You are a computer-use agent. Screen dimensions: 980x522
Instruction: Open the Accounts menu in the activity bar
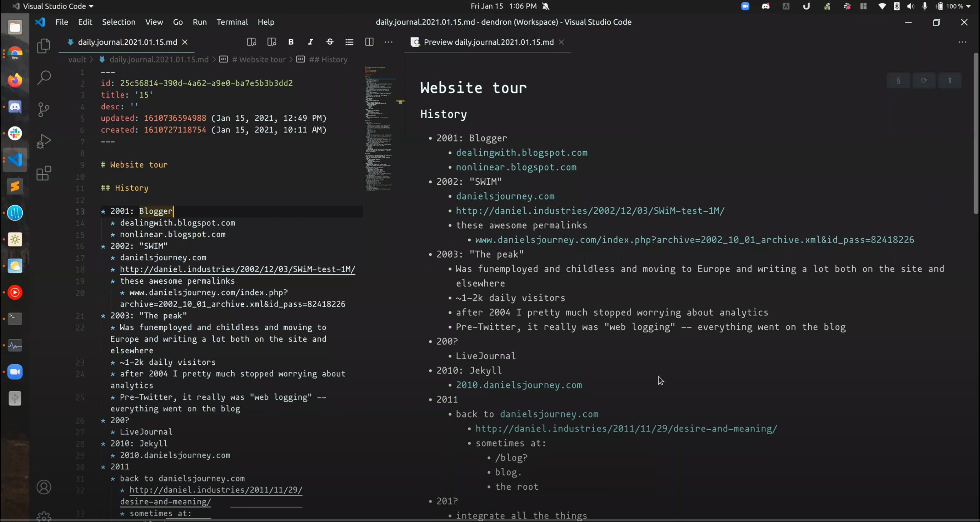[44, 487]
